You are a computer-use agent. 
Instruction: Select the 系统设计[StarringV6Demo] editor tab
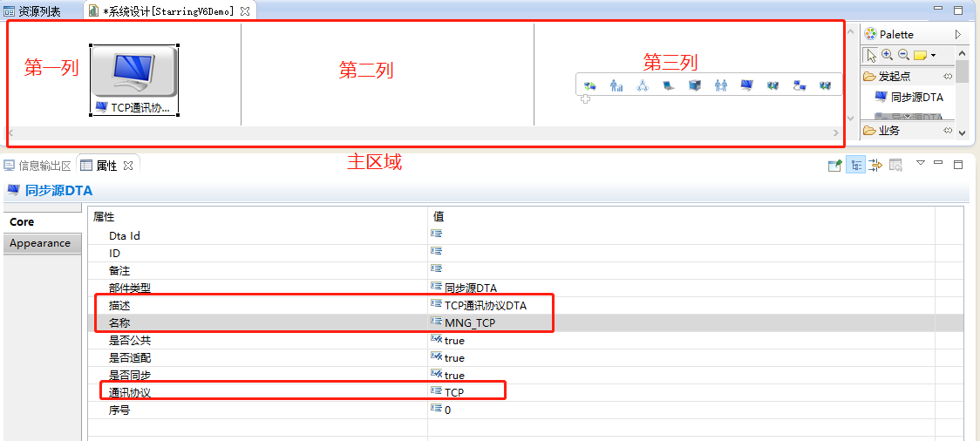tap(169, 11)
